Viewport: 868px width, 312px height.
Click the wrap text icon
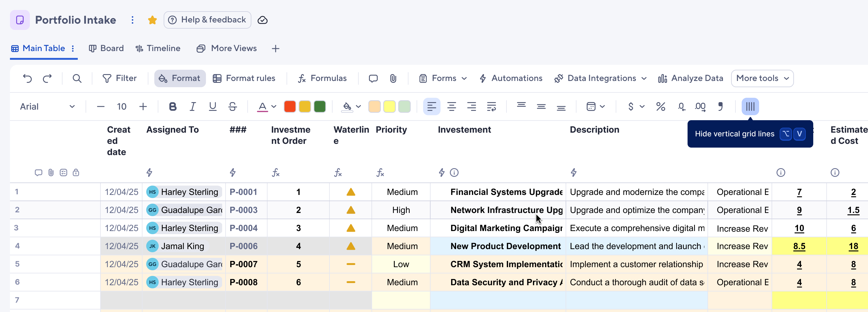click(x=491, y=107)
